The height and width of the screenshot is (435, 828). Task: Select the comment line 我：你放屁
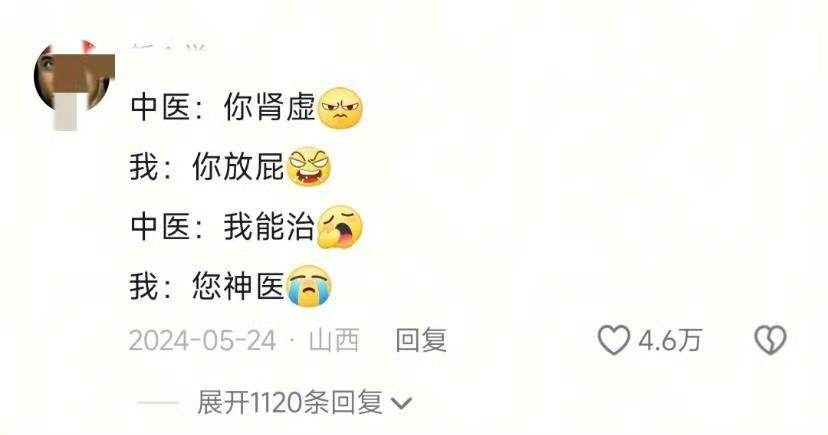(231, 167)
